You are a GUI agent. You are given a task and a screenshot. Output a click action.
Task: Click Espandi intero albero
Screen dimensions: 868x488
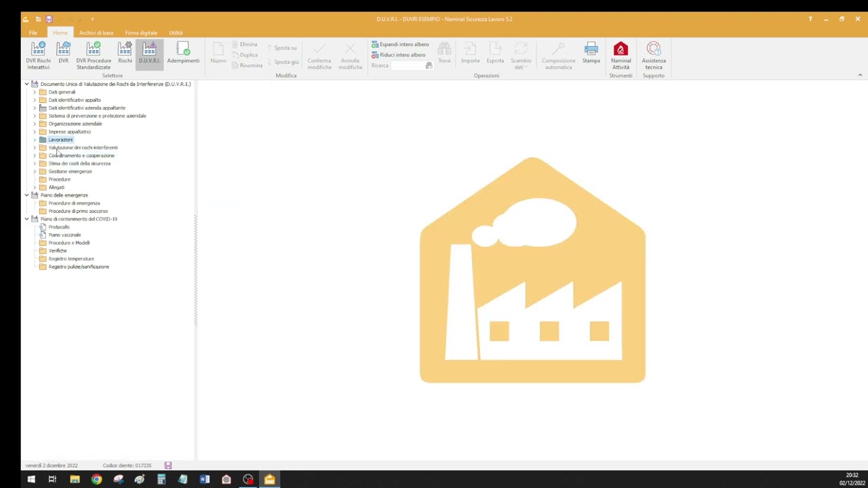pyautogui.click(x=400, y=45)
